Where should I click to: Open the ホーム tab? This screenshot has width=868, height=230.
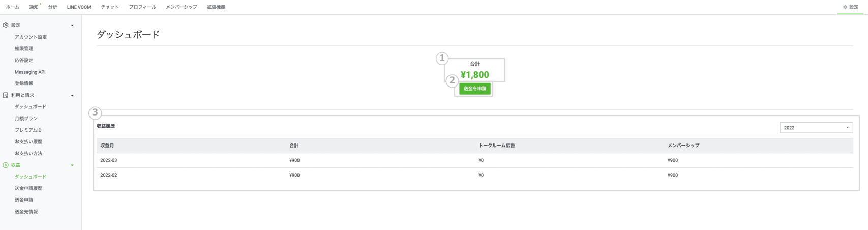[x=13, y=7]
